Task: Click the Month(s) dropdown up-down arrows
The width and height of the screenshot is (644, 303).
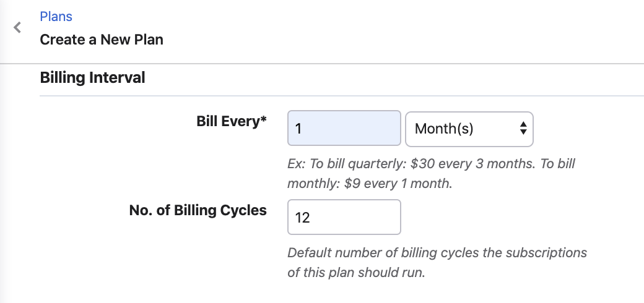Action: [523, 129]
